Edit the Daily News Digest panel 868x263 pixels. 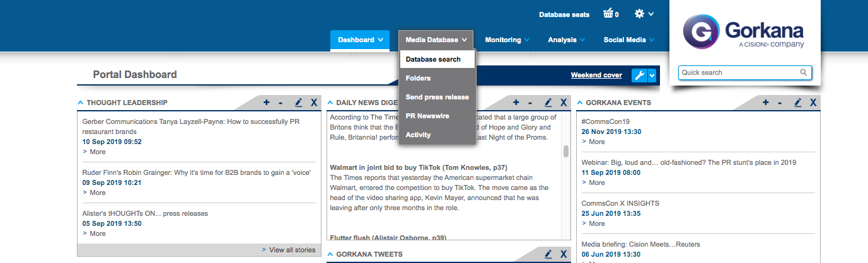coord(548,103)
